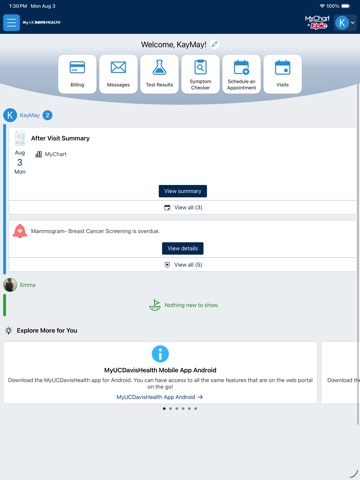Open the After Visit Summary document icon
Viewport: 360px width, 480px height.
20,138
